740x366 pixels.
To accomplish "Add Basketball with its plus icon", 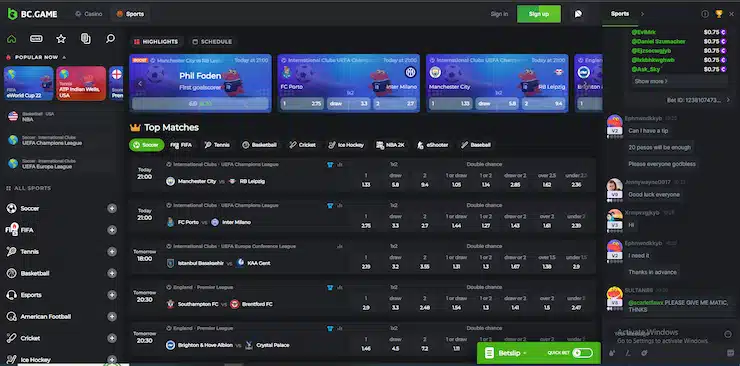I will [112, 273].
